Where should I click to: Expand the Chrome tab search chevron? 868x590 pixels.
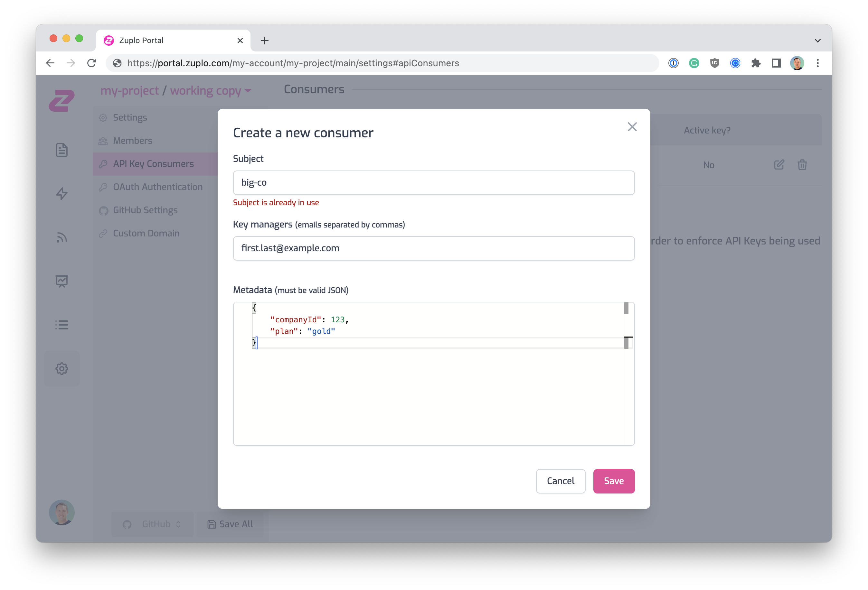pos(817,41)
